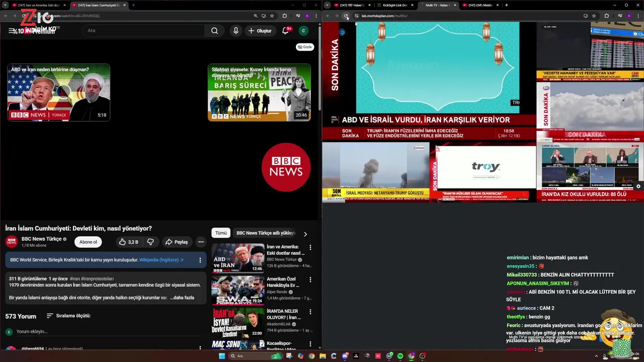The width and height of the screenshot is (644, 362).
Task: Select BBC News Türkçe adlı yükleyen chip
Action: click(x=265, y=233)
